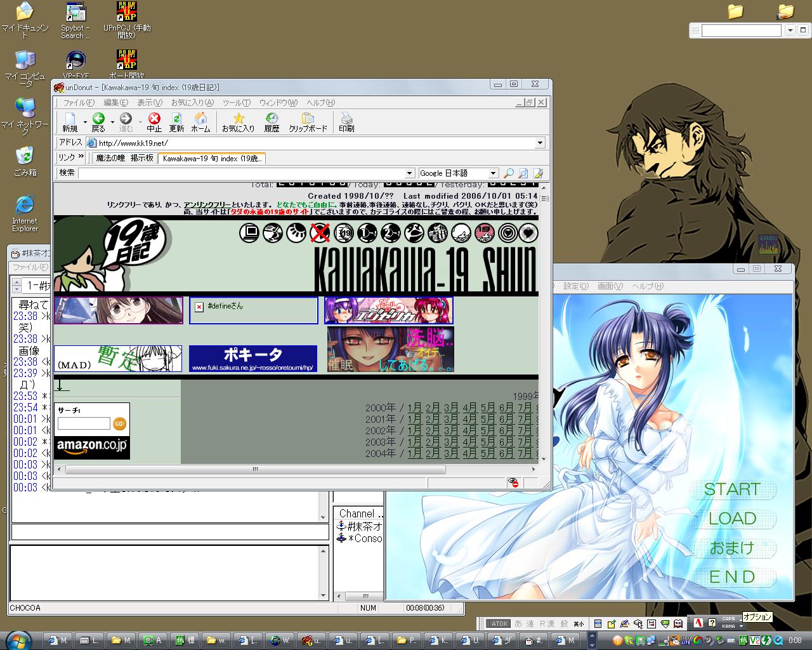Open the Google 日本語 search engine dropdown
812x650 pixels.
pyautogui.click(x=493, y=173)
